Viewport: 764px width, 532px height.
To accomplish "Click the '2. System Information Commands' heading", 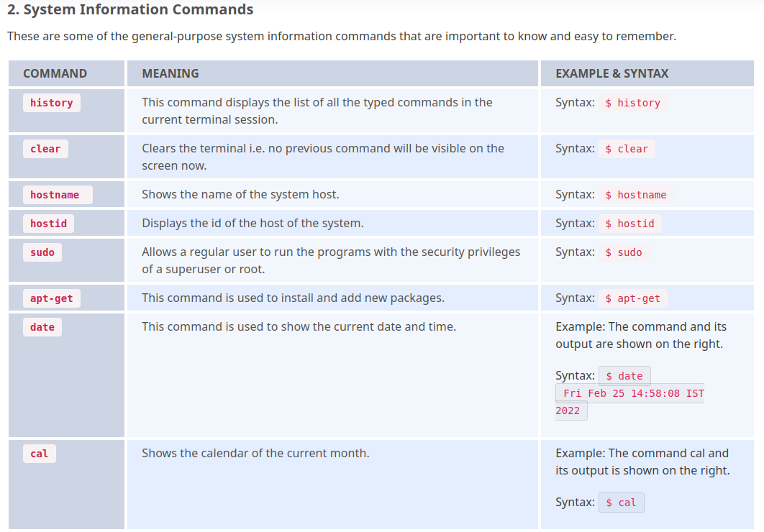I will [x=130, y=10].
